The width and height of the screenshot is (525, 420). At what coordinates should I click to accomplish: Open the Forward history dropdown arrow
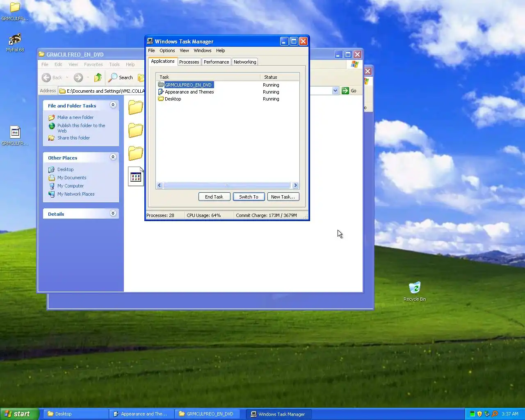pos(88,78)
